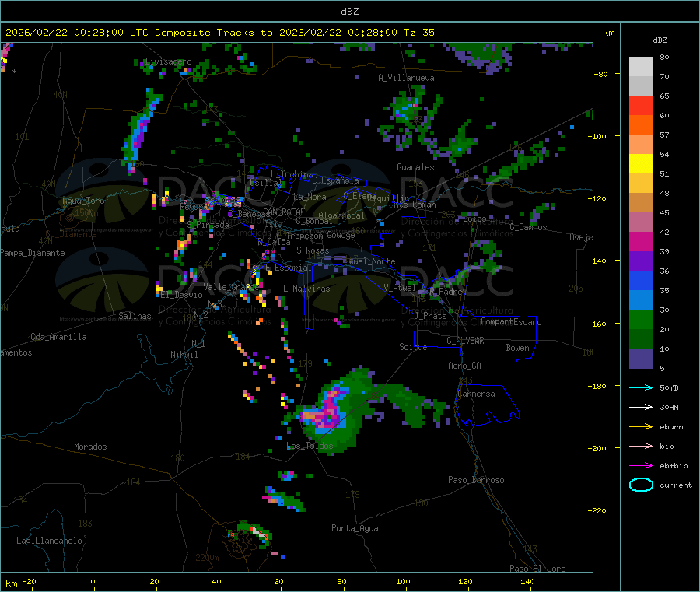Click the yellow eburn arrow legend icon
The height and width of the screenshot is (592, 700).
coord(641,427)
